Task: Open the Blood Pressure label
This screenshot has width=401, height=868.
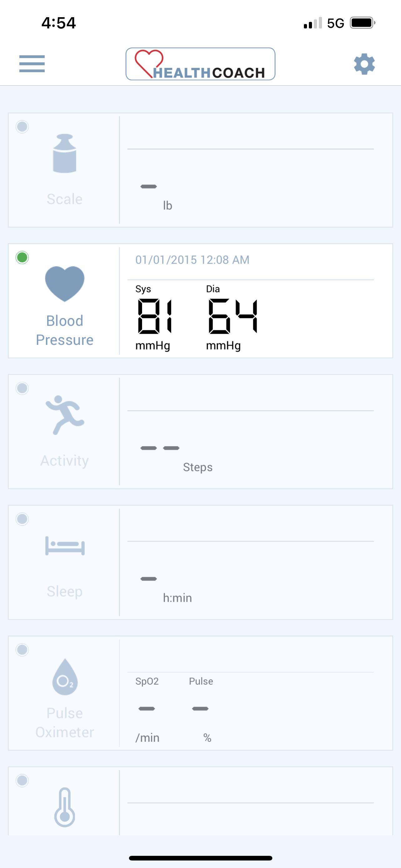Action: pyautogui.click(x=65, y=330)
